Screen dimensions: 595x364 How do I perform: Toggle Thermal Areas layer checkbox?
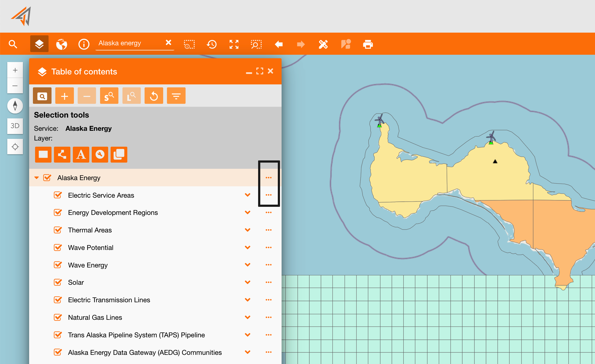pos(58,230)
